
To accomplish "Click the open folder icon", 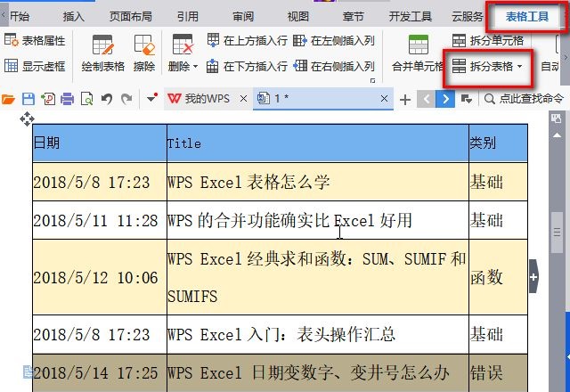I will (8, 99).
